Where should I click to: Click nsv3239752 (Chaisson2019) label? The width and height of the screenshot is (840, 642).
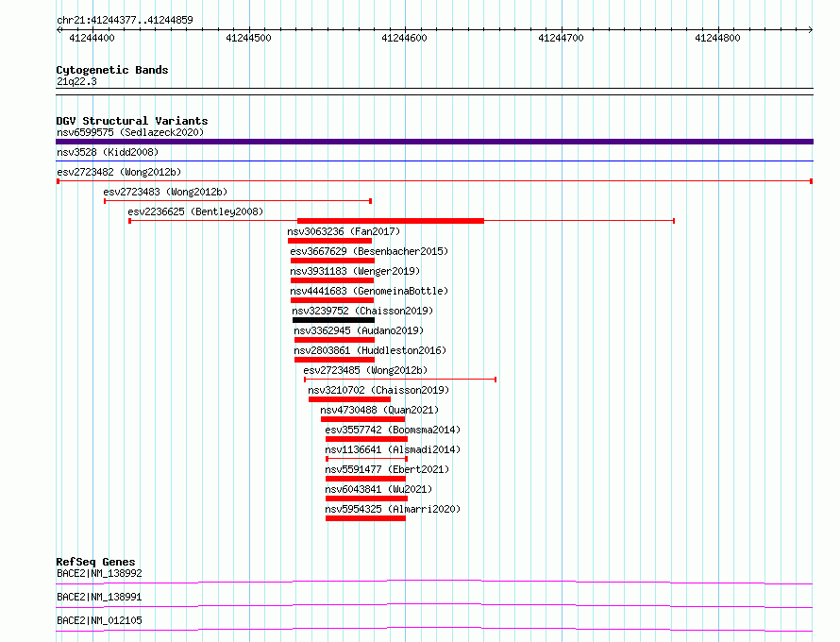coord(362,311)
